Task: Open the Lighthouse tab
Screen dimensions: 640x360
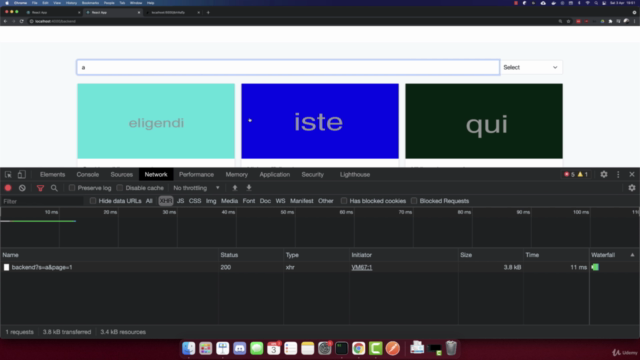Action: coord(355,174)
